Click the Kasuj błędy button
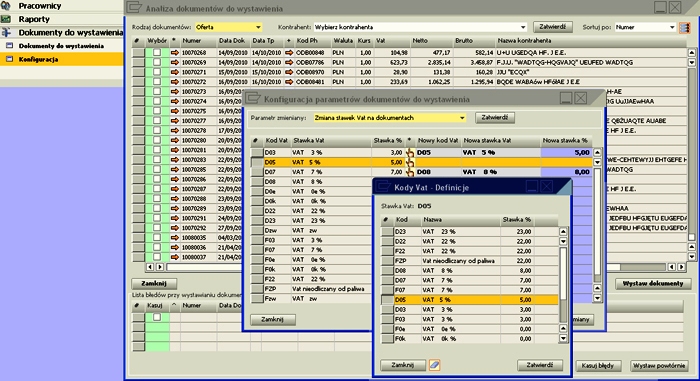 click(598, 366)
